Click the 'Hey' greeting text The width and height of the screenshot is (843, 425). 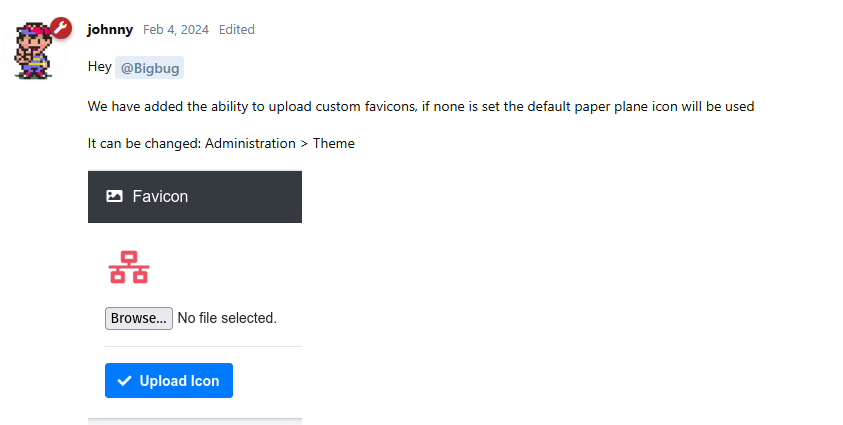pos(99,67)
